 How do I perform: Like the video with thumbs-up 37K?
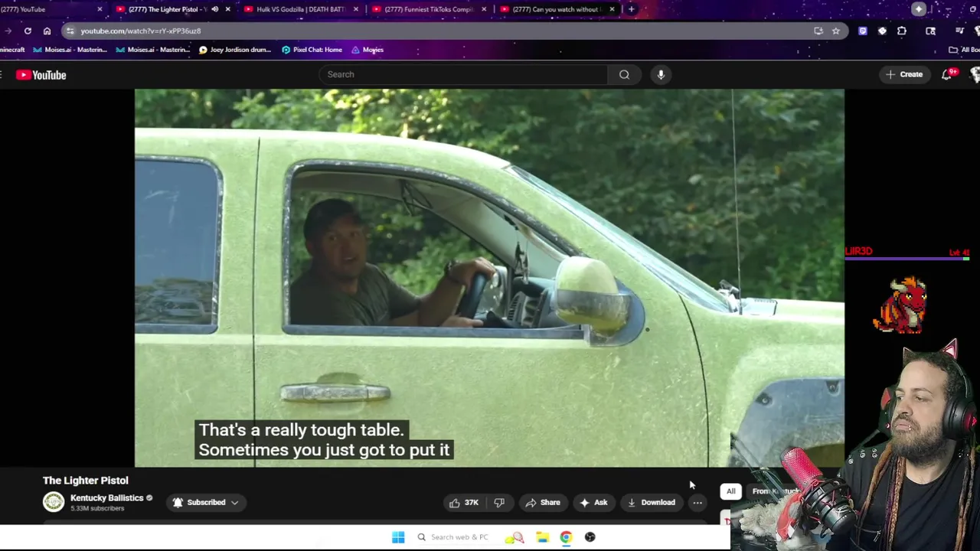[464, 503]
